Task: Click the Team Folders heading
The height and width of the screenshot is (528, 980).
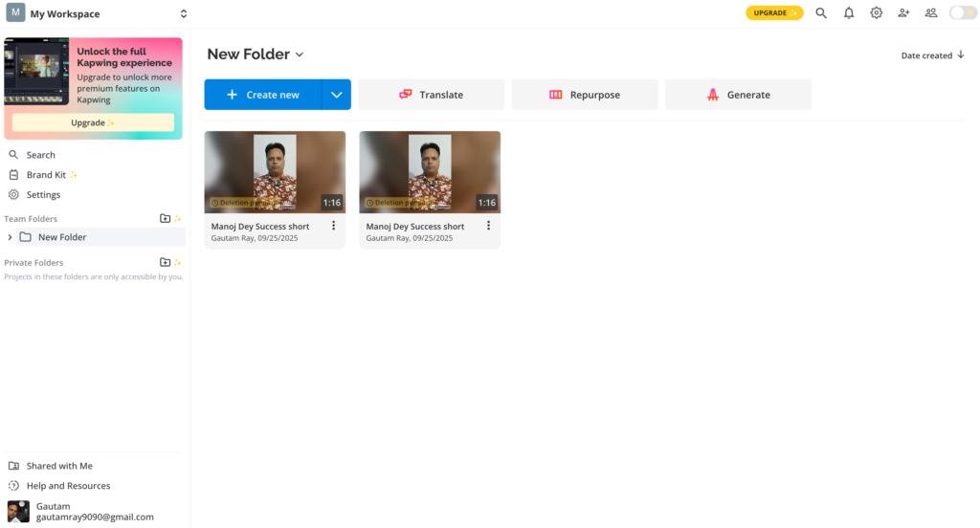Action: click(x=31, y=219)
